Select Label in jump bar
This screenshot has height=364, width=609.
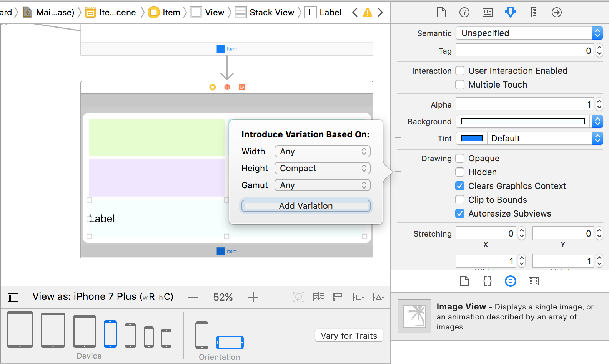pyautogui.click(x=323, y=12)
